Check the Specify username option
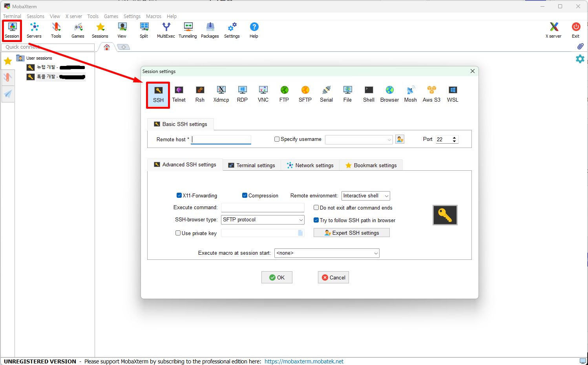 (x=277, y=139)
